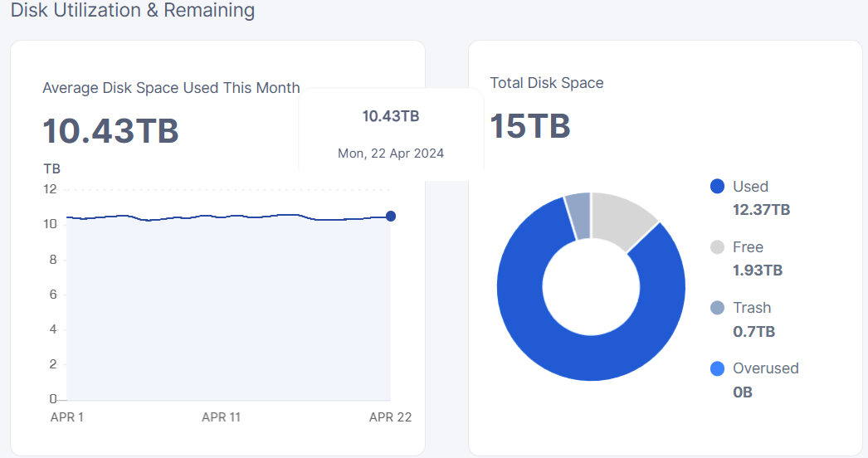Click the Trash legend color dot
This screenshot has width=868, height=458.
pyautogui.click(x=718, y=308)
